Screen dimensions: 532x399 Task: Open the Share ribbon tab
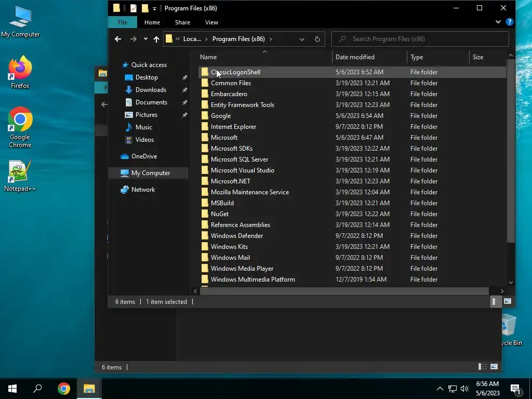pyautogui.click(x=182, y=22)
